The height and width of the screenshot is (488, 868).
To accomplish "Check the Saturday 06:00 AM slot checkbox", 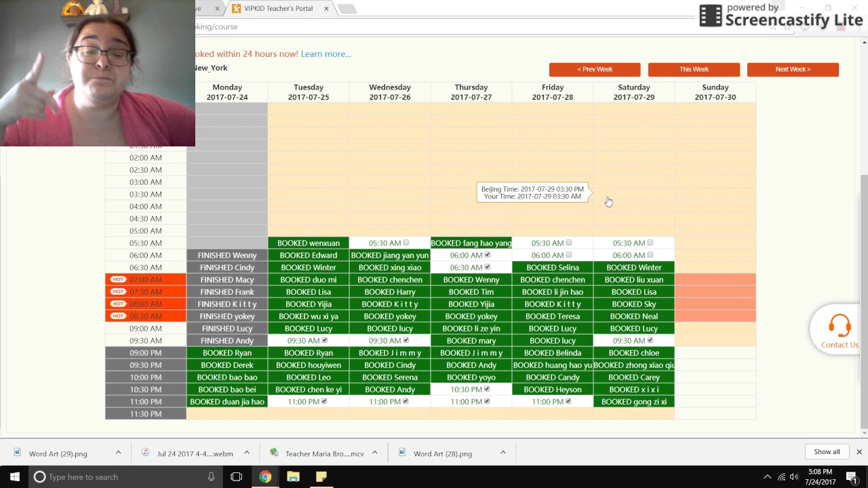I will point(650,255).
